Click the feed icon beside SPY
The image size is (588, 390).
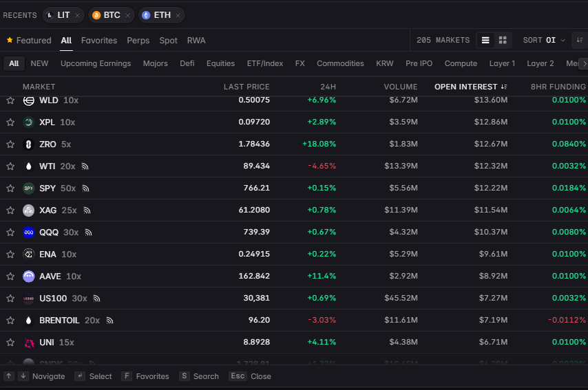pyautogui.click(x=85, y=188)
